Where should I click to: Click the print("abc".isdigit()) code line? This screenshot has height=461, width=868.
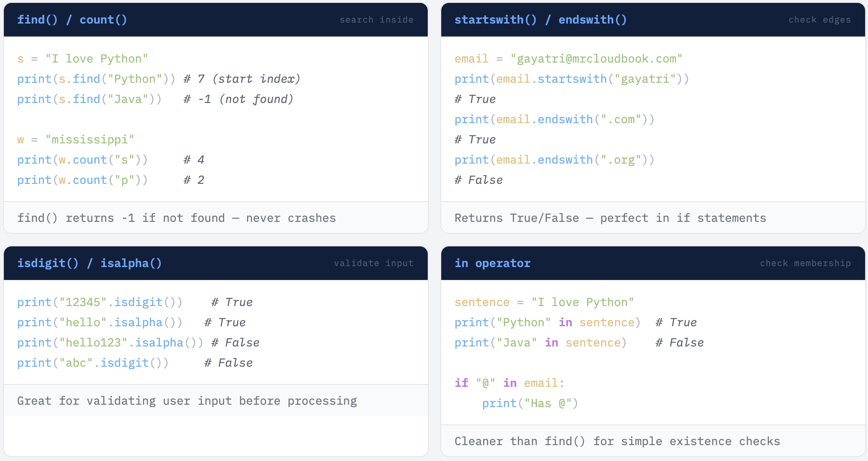(93, 363)
